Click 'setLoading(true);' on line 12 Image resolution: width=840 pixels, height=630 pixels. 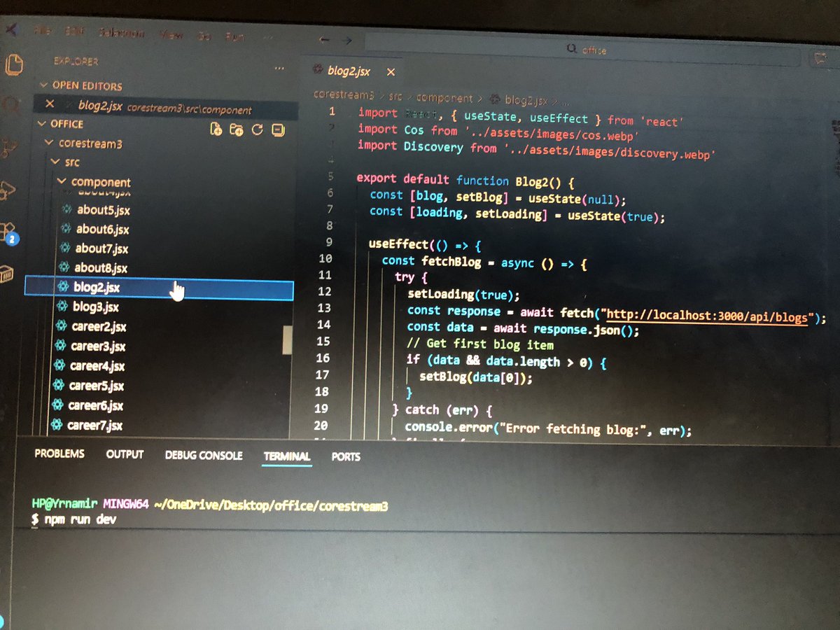464,294
